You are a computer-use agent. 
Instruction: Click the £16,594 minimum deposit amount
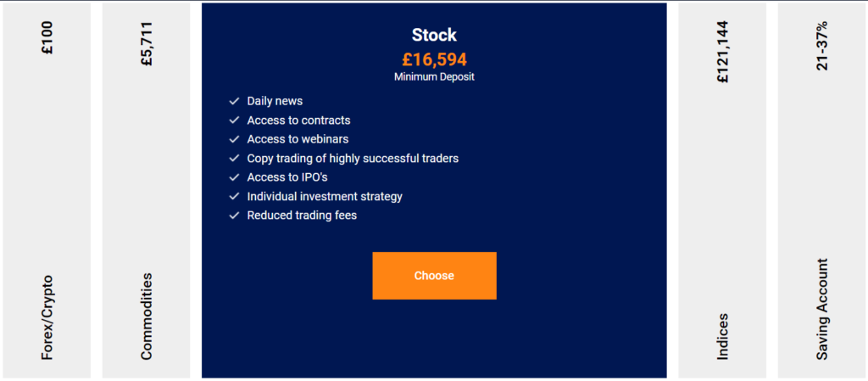pyautogui.click(x=434, y=60)
